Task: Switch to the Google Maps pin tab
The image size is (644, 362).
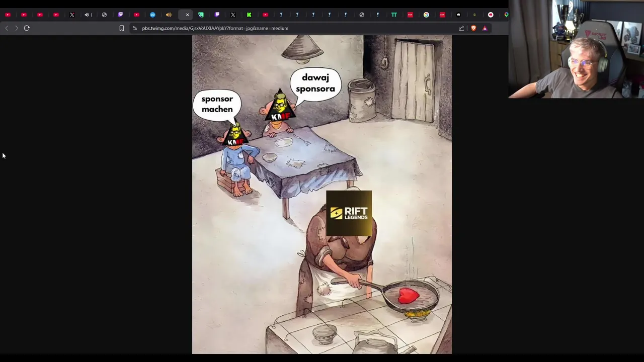Action: (506, 15)
